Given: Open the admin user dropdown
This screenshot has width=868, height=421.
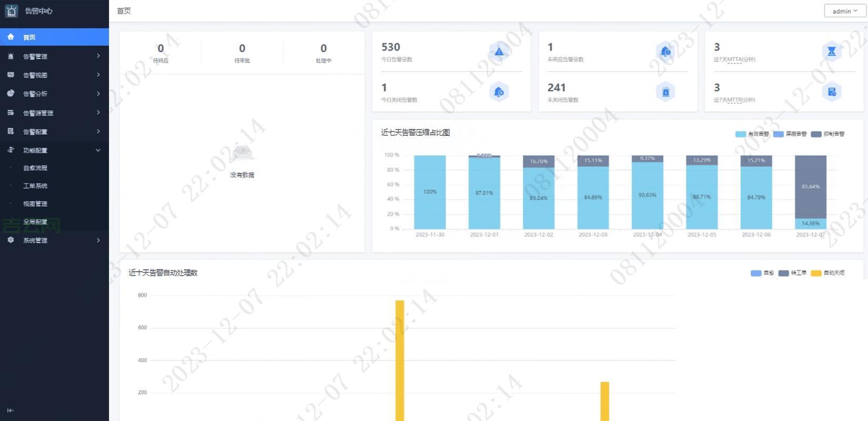Looking at the screenshot, I should tap(844, 11).
